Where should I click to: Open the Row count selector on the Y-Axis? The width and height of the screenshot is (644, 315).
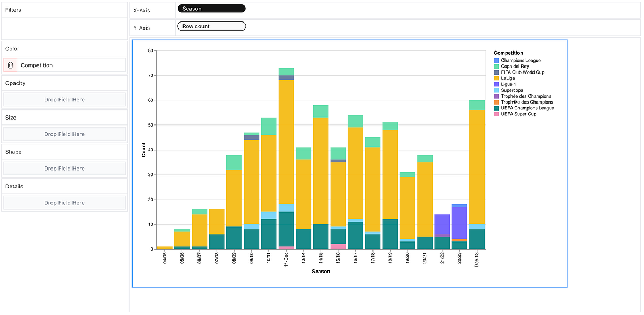click(211, 26)
